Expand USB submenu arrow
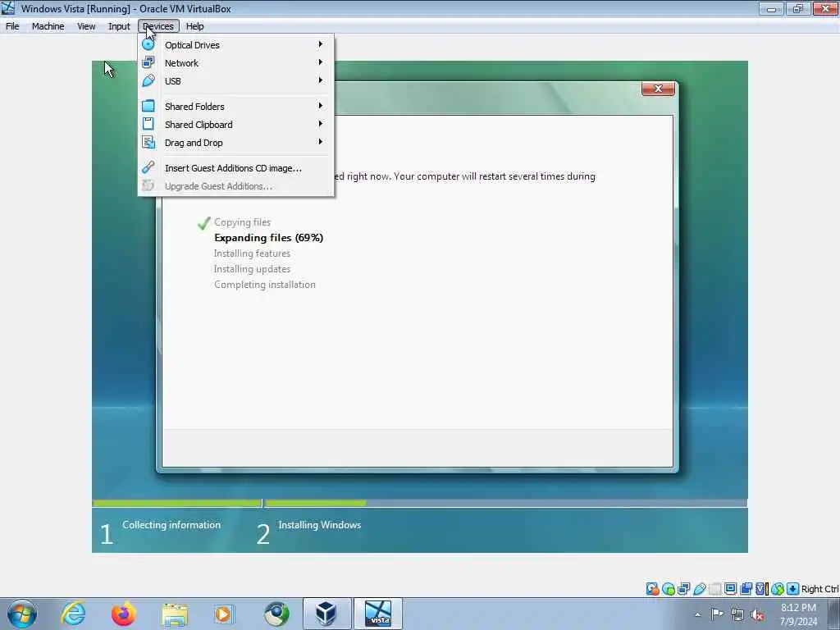Image resolution: width=840 pixels, height=630 pixels. coord(321,80)
